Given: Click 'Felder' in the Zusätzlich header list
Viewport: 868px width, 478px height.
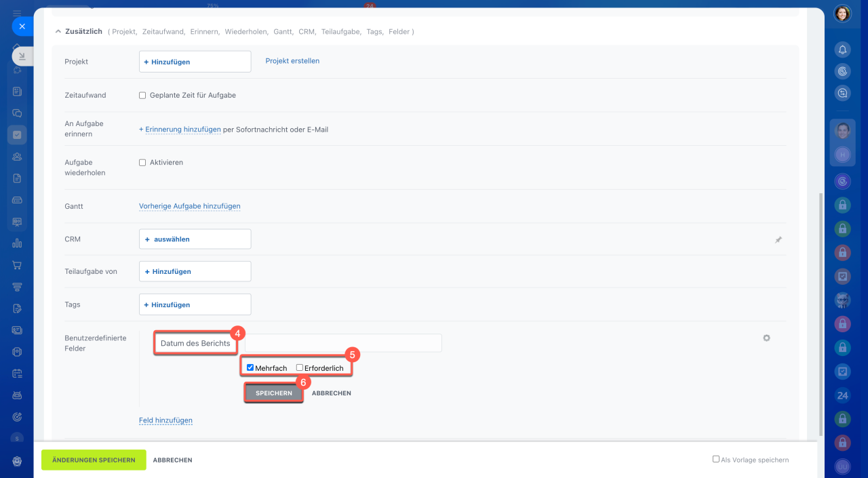Looking at the screenshot, I should (x=399, y=32).
